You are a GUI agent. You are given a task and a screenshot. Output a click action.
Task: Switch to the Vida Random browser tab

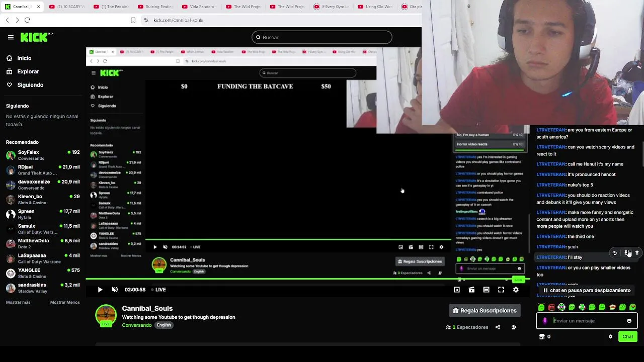click(x=198, y=7)
